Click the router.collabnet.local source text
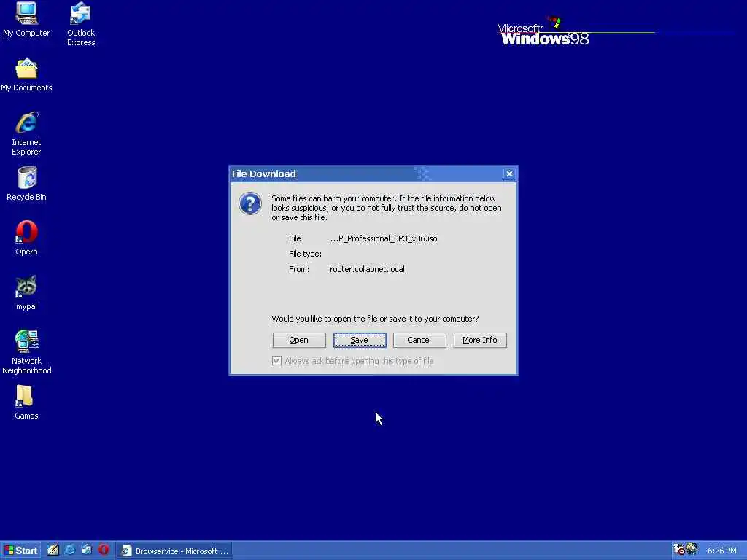 [x=367, y=269]
